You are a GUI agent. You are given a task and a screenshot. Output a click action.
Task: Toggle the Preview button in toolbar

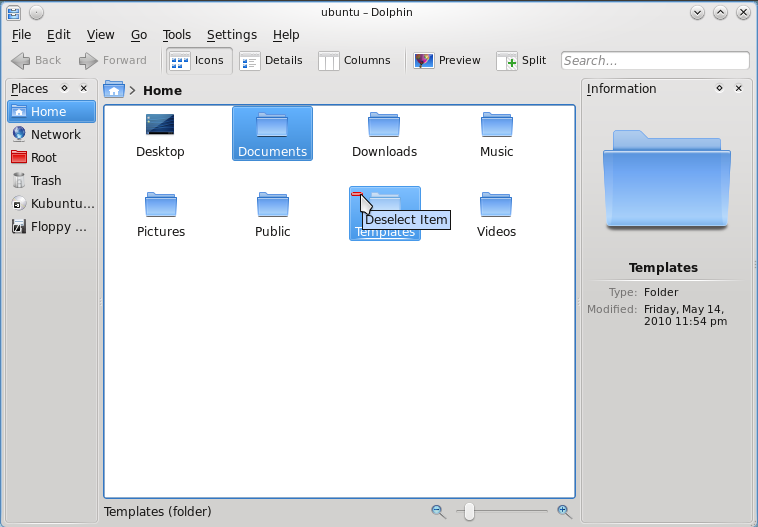448,60
